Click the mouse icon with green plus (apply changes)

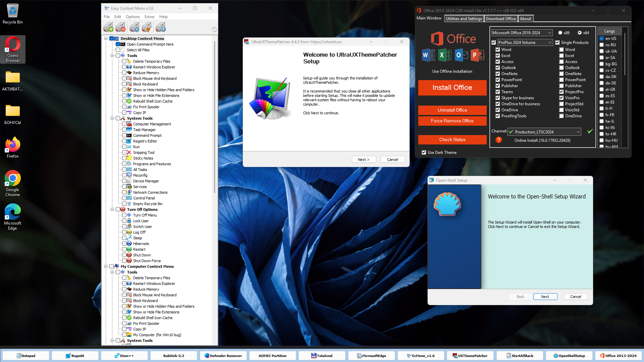tap(108, 27)
